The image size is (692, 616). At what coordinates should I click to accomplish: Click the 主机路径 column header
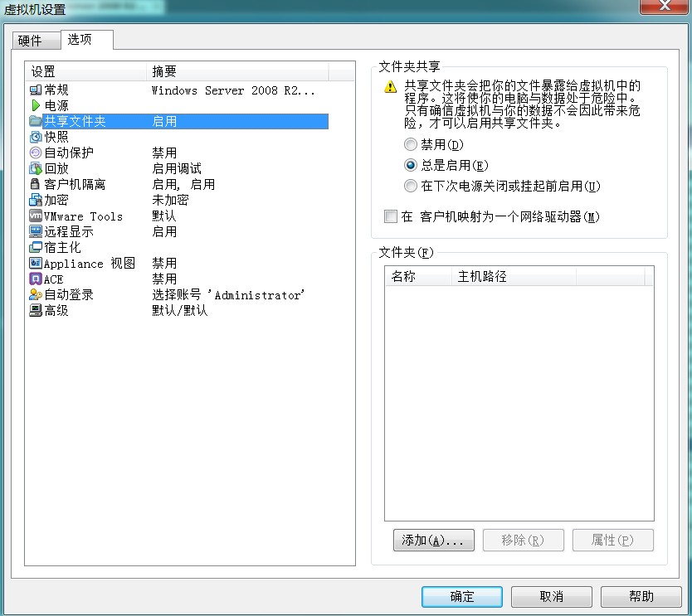[514, 276]
